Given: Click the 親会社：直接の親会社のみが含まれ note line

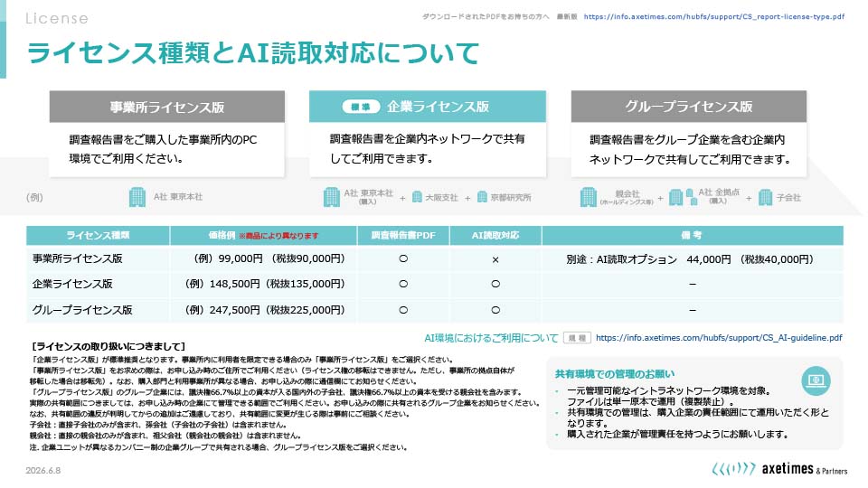Looking at the screenshot, I should (165, 436).
